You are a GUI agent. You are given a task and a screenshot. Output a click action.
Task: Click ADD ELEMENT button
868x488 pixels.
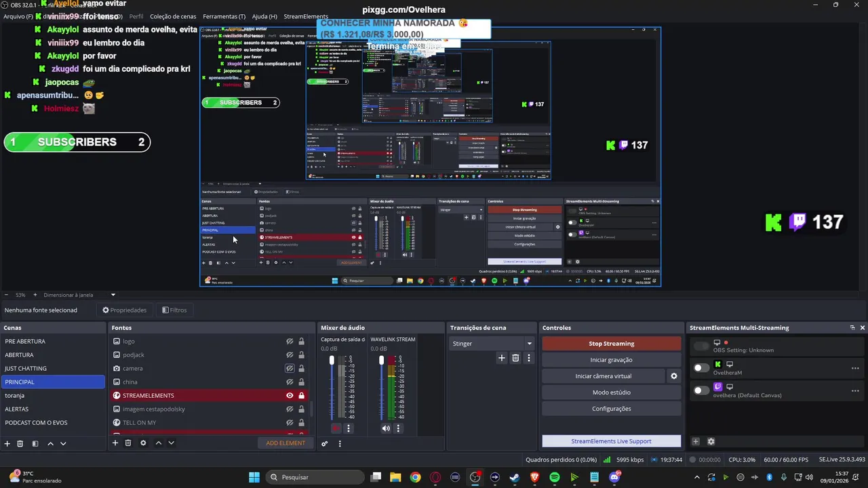(285, 443)
